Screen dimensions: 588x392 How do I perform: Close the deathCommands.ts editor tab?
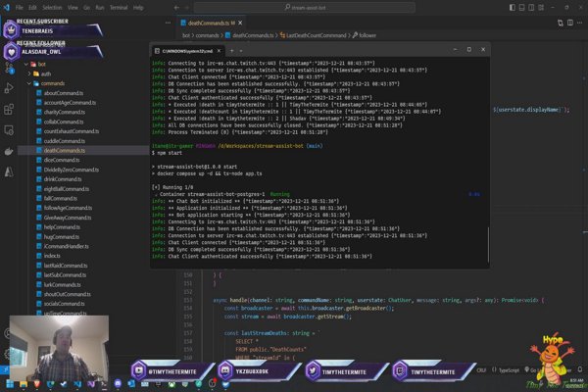[x=240, y=23]
